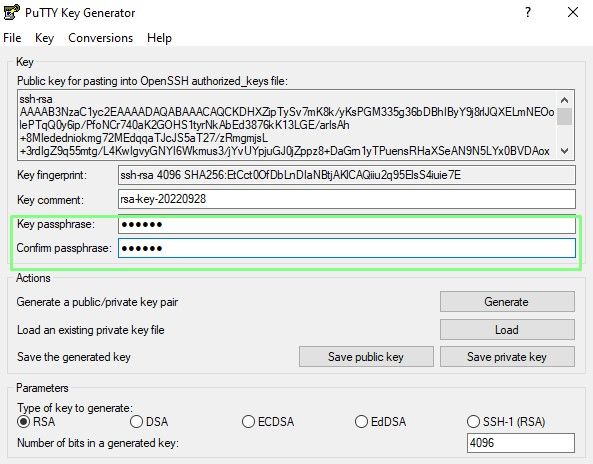The height and width of the screenshot is (464, 593).
Task: Click the public key box scroll down arrow
Action: coord(565,151)
